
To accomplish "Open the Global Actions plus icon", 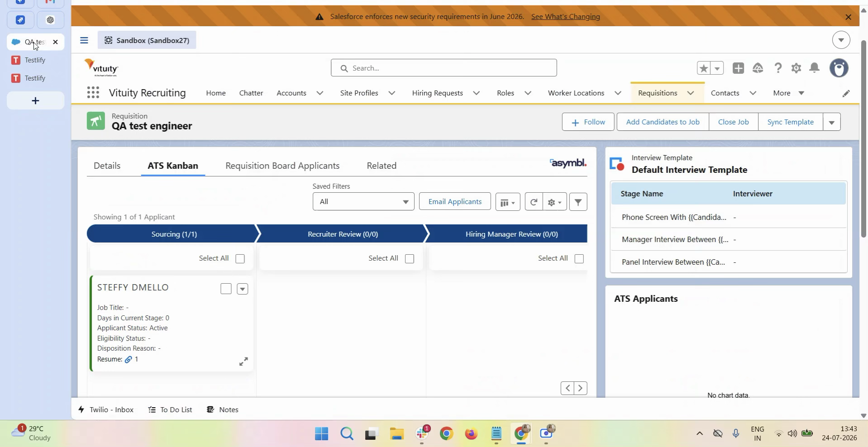I will (739, 68).
